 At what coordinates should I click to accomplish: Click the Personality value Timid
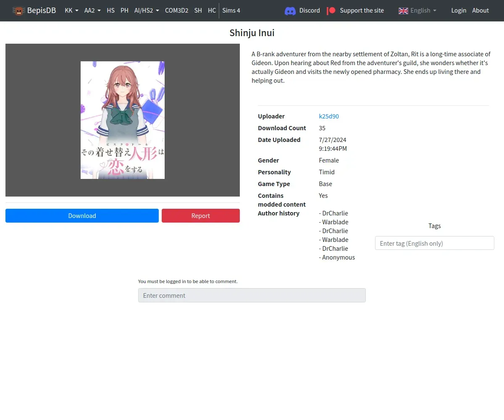point(327,172)
